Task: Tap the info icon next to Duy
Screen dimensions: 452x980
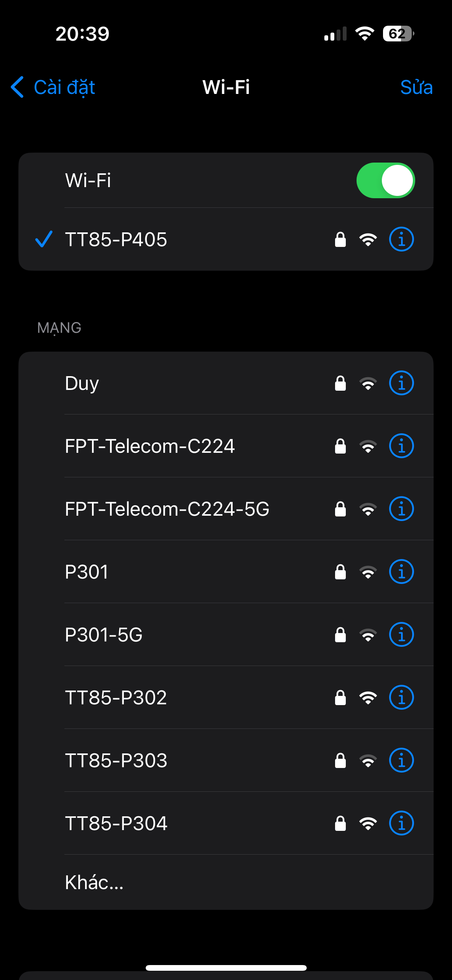Action: tap(401, 383)
